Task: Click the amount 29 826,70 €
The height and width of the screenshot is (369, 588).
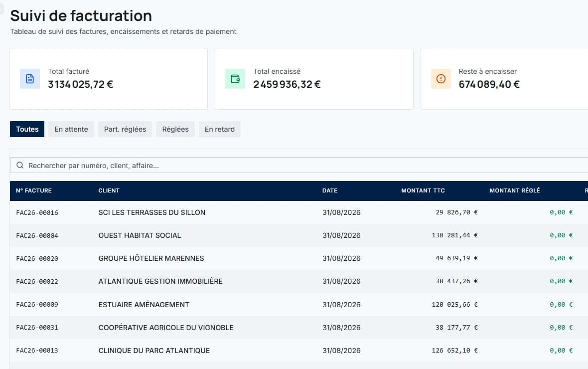Action: click(x=457, y=212)
